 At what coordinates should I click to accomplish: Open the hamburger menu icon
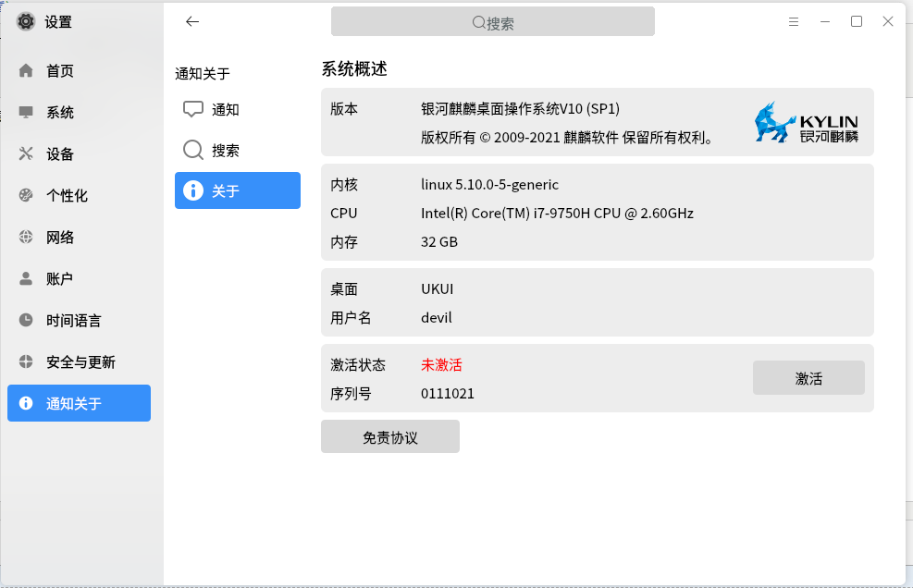click(x=794, y=21)
